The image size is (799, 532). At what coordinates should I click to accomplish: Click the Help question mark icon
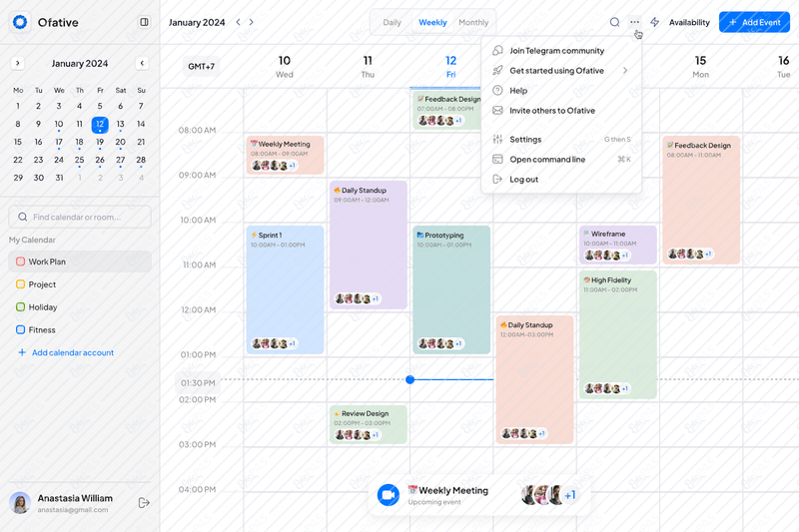pos(497,90)
